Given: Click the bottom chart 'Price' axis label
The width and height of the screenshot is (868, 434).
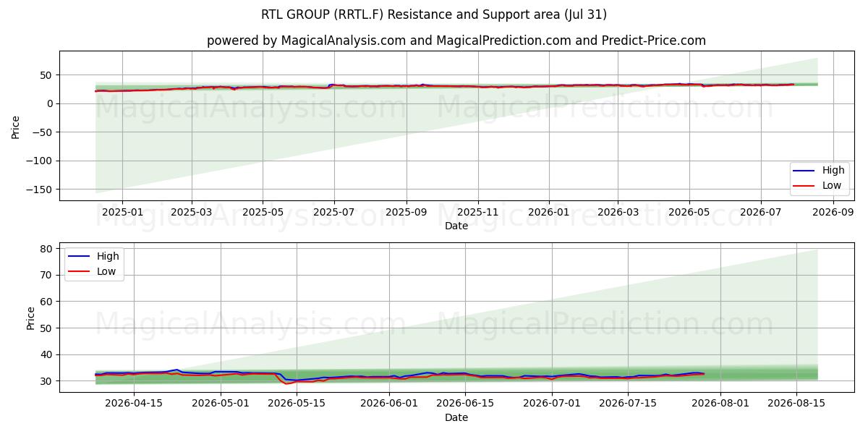Looking at the screenshot, I should pyautogui.click(x=30, y=318).
